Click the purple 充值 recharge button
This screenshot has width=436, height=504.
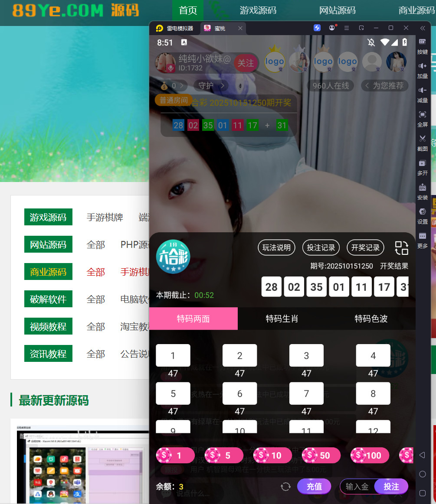click(x=314, y=487)
